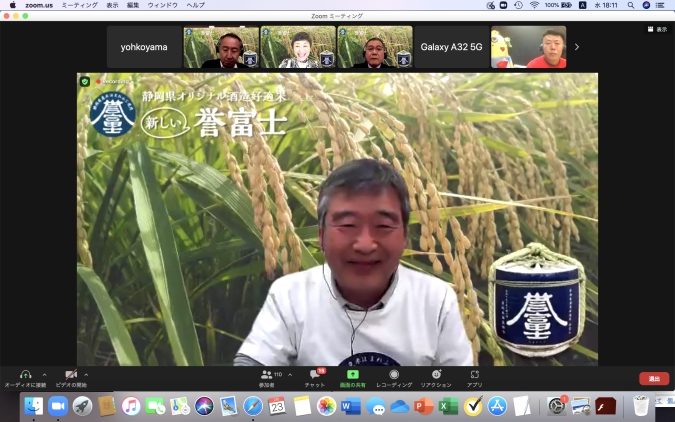Start recording with the レコーディング button
Image resolution: width=675 pixels, height=422 pixels.
pos(394,378)
